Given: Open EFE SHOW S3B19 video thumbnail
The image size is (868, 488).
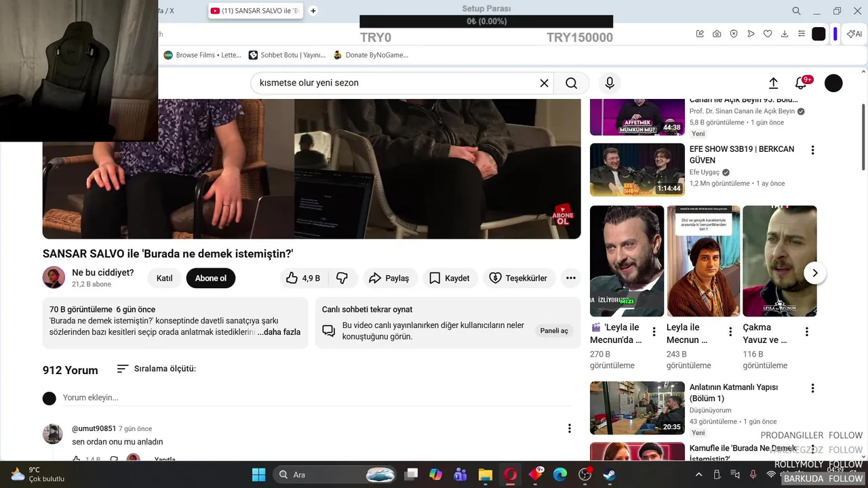Looking at the screenshot, I should coord(637,169).
